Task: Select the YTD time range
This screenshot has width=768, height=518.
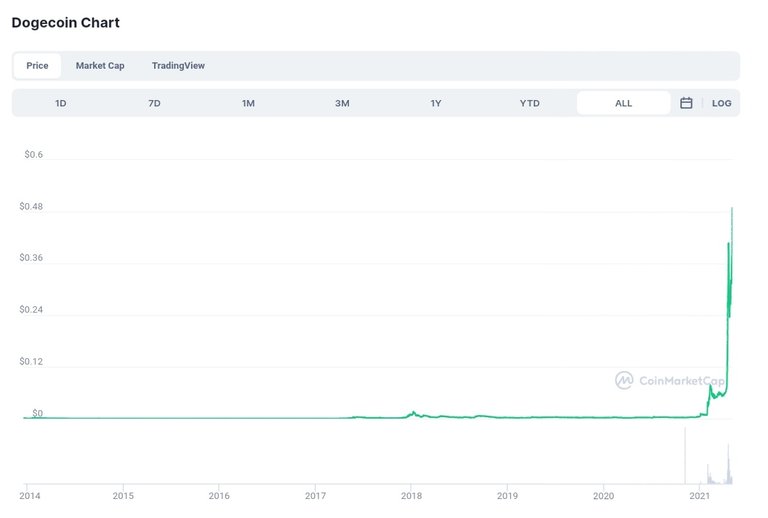Action: pos(529,103)
